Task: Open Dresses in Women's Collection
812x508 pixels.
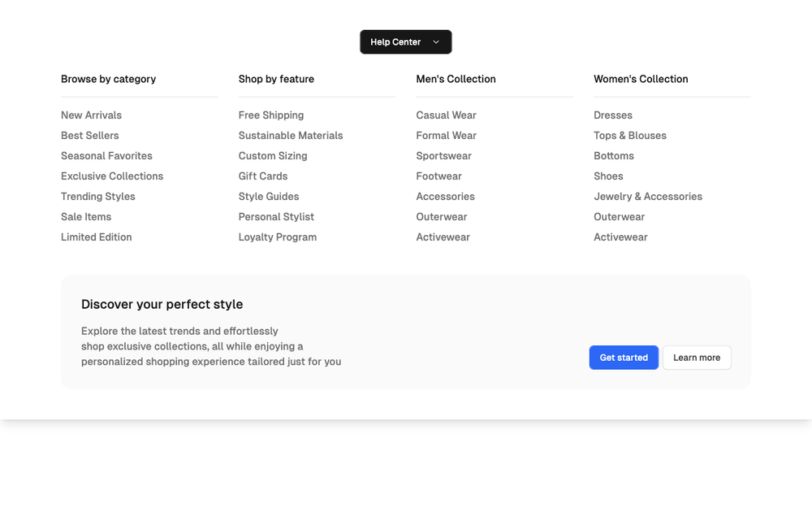Action: pyautogui.click(x=612, y=115)
